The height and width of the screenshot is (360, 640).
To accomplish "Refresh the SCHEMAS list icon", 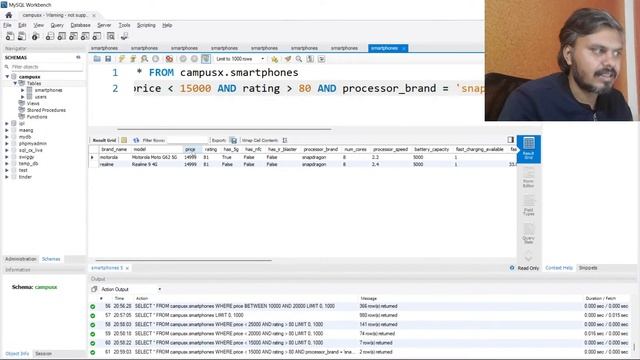I will click(78, 58).
